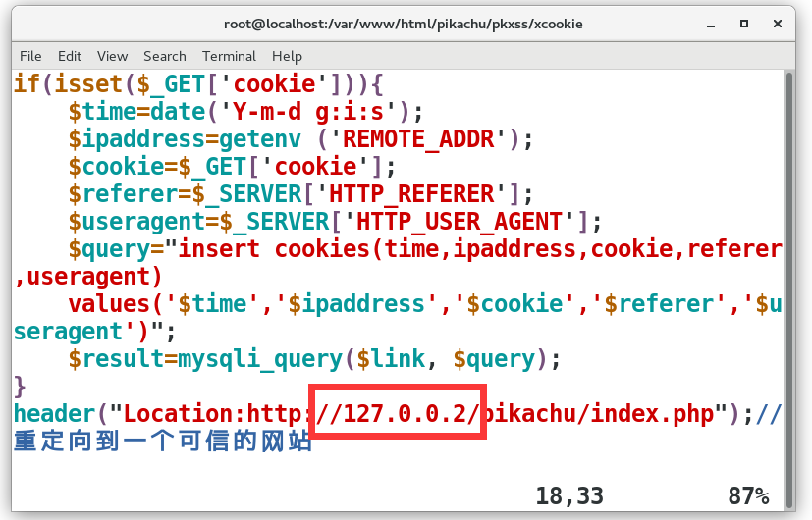812x520 pixels.
Task: Click the "values('$time'" text
Action: pos(164,304)
